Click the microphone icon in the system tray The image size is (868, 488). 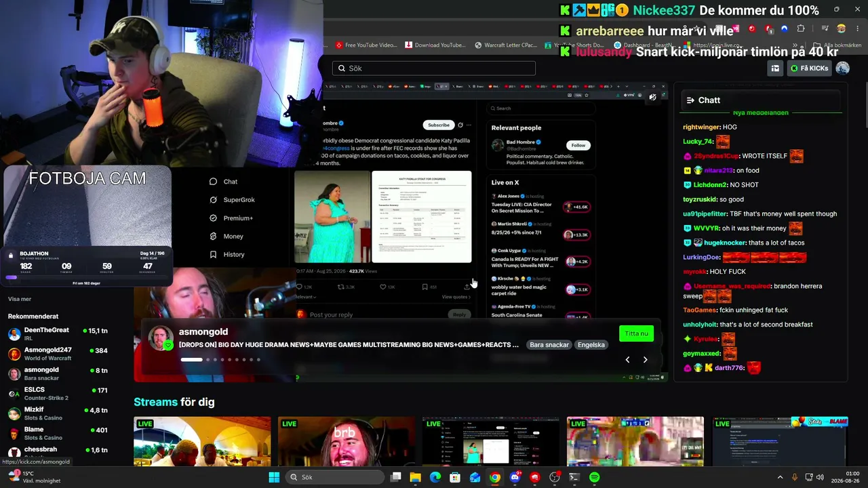pos(795,477)
